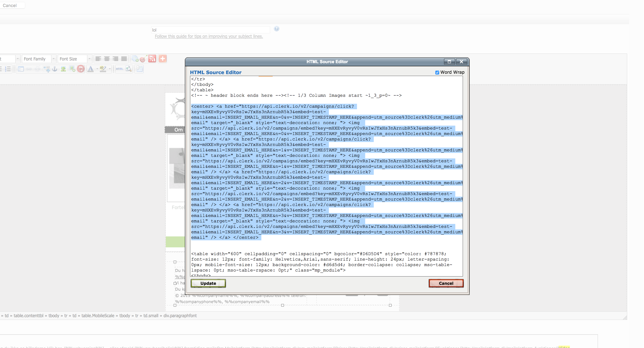Screen dimensions: 644x348
Task: Click the text color A swatch
Action: [x=91, y=69]
